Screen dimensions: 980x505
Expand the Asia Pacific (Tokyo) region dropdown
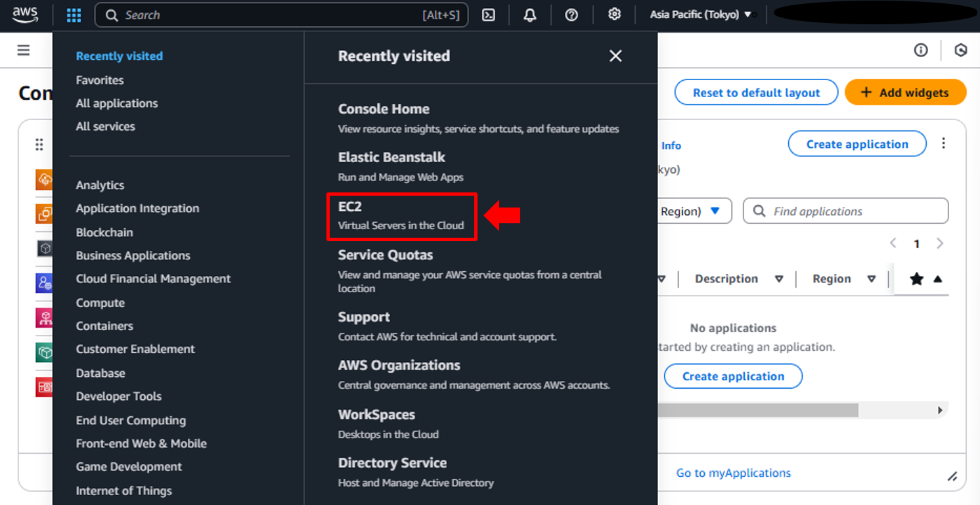pos(701,14)
